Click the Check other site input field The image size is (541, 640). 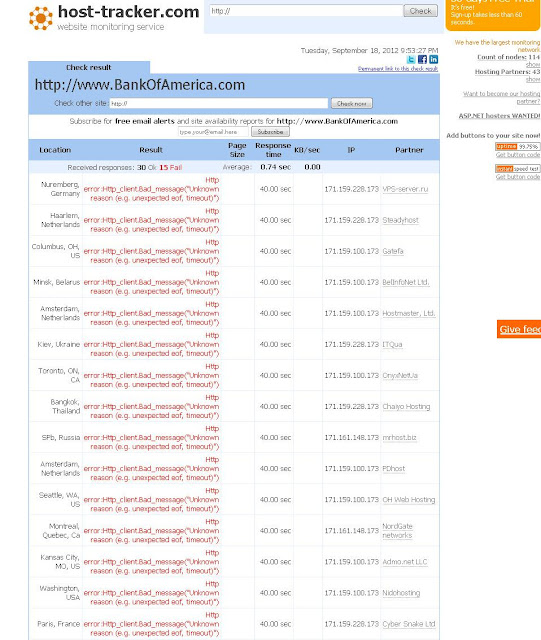[219, 103]
